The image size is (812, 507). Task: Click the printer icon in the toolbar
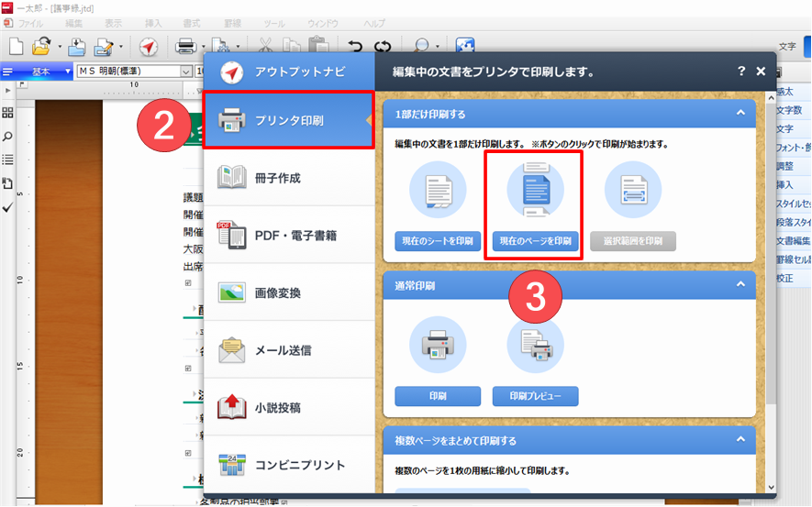[186, 47]
